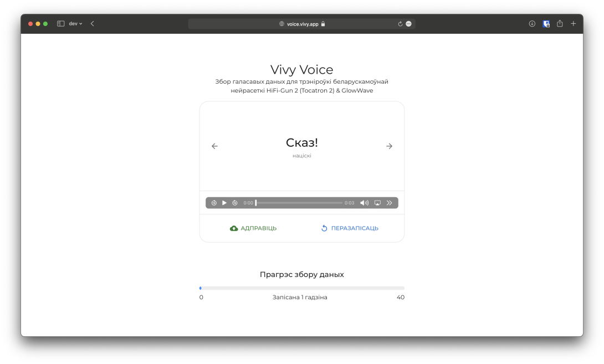Click the data collection progress bar

[302, 288]
